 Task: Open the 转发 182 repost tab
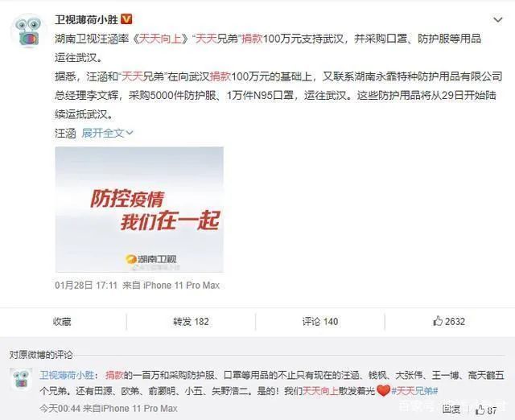point(191,322)
